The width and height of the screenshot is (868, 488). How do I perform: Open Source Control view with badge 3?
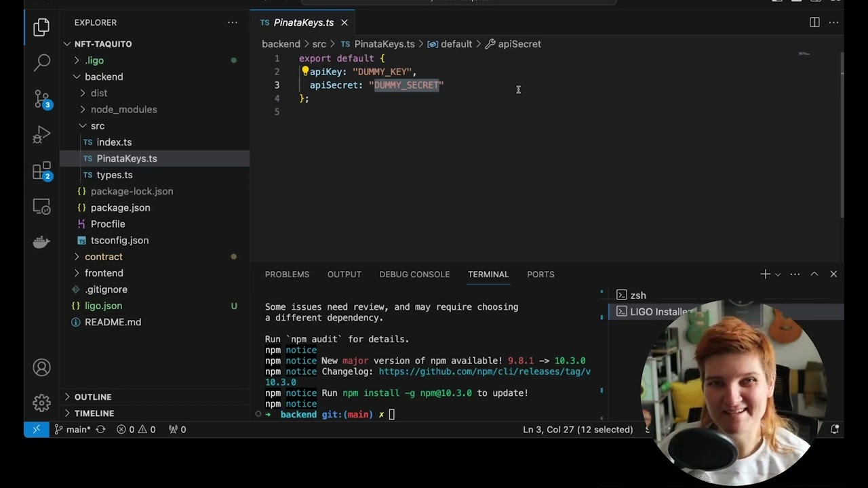(41, 100)
